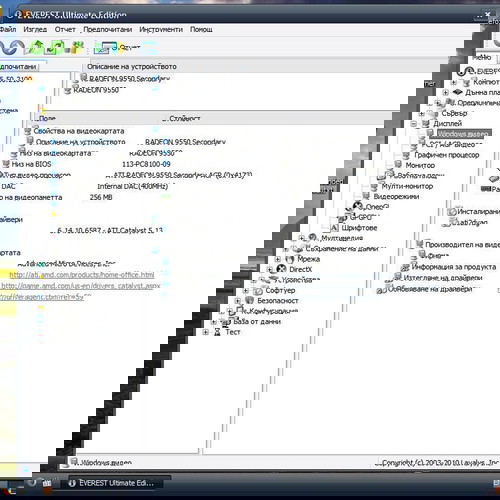
Task: Click the users group toolbar icon
Action: [77, 47]
